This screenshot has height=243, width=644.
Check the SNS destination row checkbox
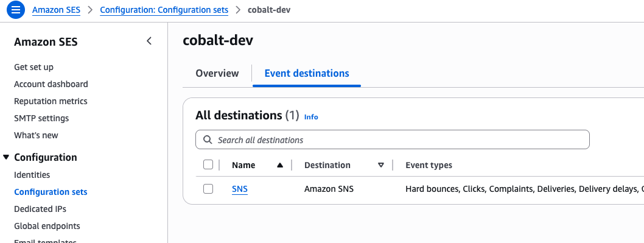point(208,189)
